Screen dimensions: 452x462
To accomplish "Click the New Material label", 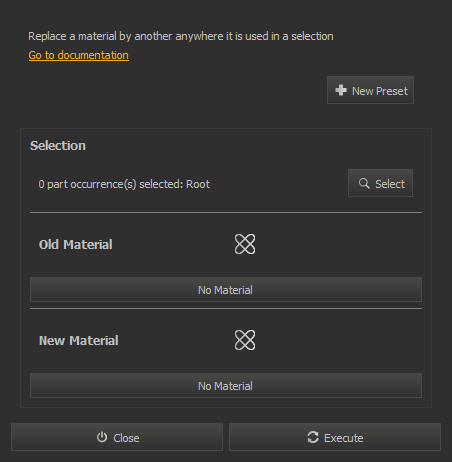I will (79, 340).
